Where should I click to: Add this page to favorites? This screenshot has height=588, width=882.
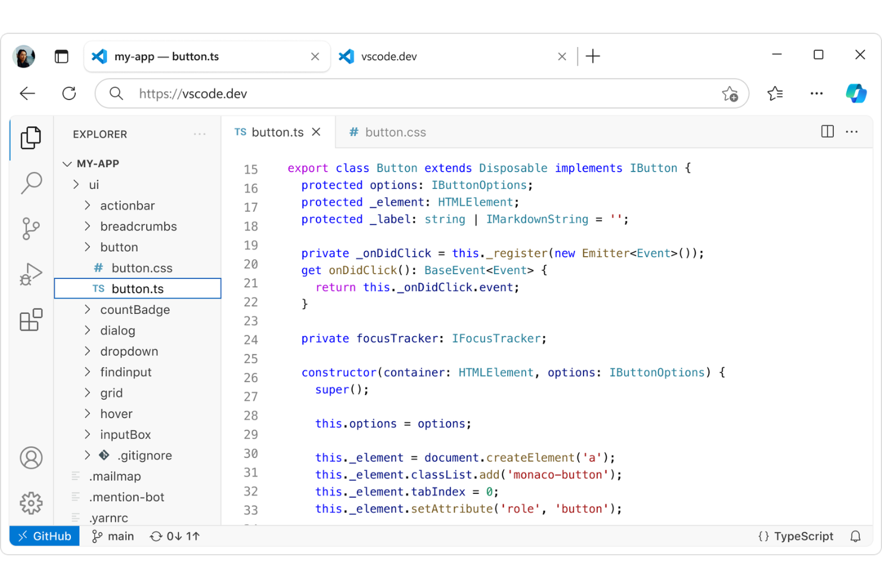[729, 94]
